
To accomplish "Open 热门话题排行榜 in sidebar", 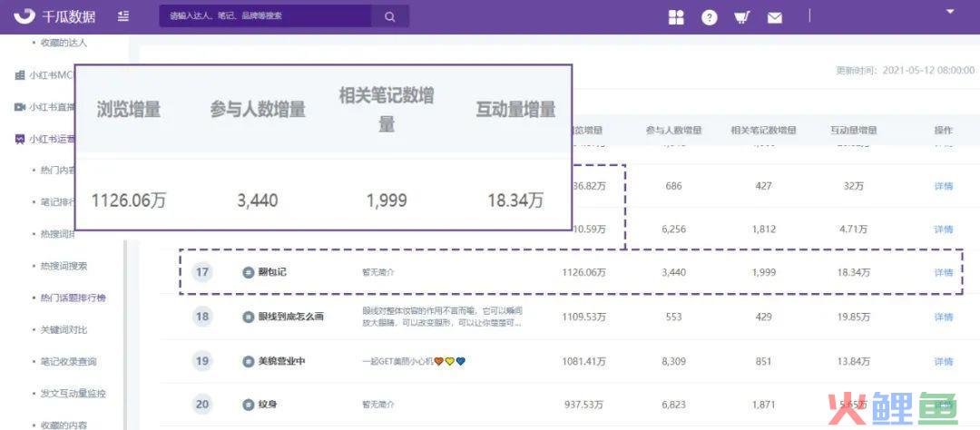I will click(73, 298).
